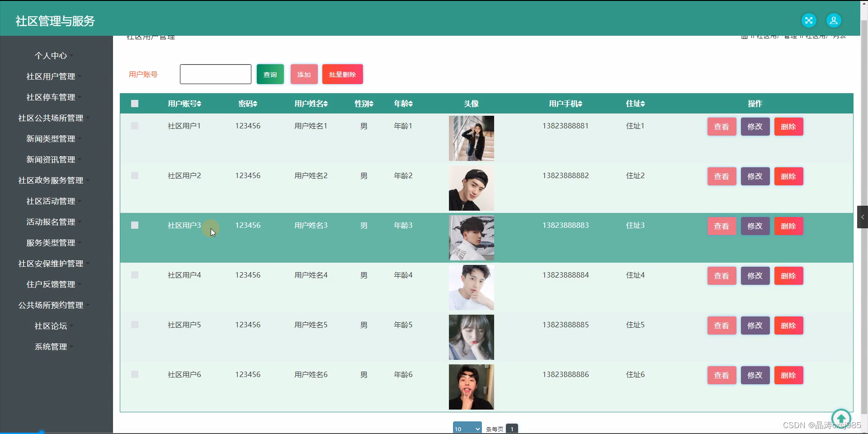
Task: Open the 10 per page dropdown
Action: coord(467,429)
